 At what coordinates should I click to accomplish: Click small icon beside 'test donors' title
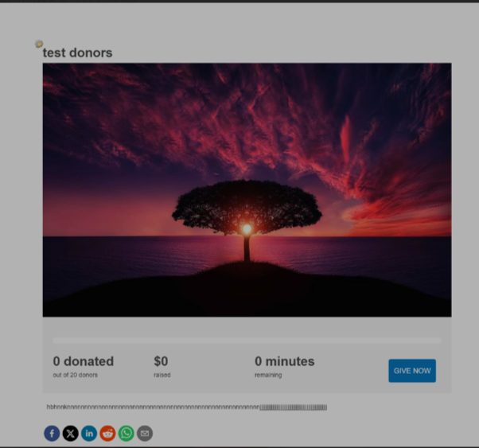(39, 45)
